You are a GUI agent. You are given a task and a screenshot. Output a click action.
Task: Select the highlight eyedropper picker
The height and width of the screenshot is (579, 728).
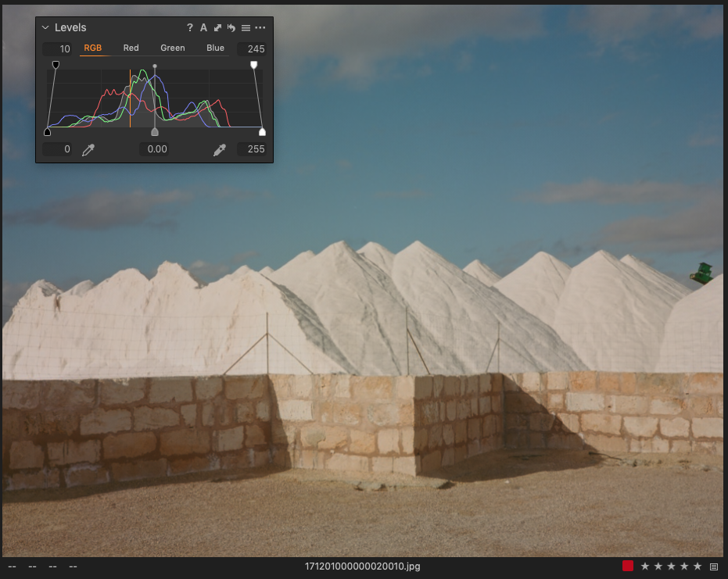point(219,148)
